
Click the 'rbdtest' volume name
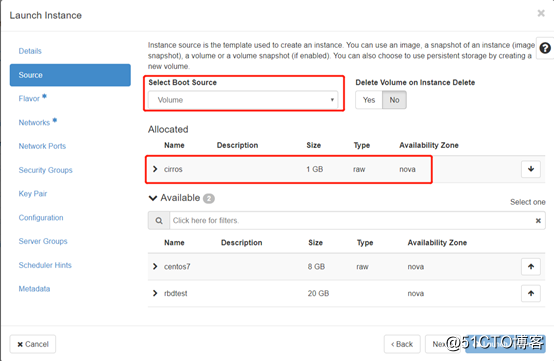click(176, 294)
